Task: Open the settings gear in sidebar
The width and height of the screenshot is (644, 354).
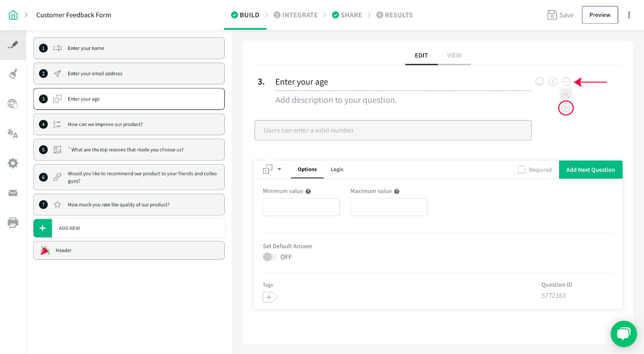Action: [x=13, y=163]
